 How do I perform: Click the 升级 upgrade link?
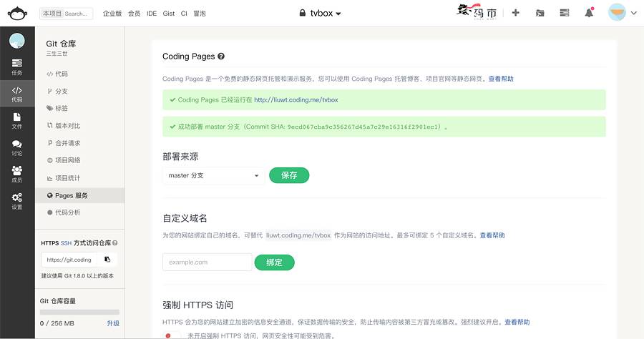point(113,323)
